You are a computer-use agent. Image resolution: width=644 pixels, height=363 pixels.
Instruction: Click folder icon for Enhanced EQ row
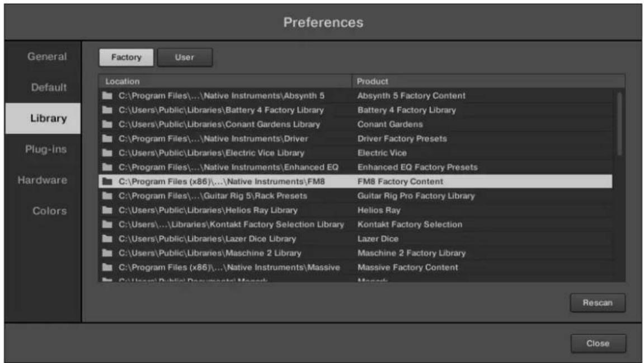pos(107,167)
